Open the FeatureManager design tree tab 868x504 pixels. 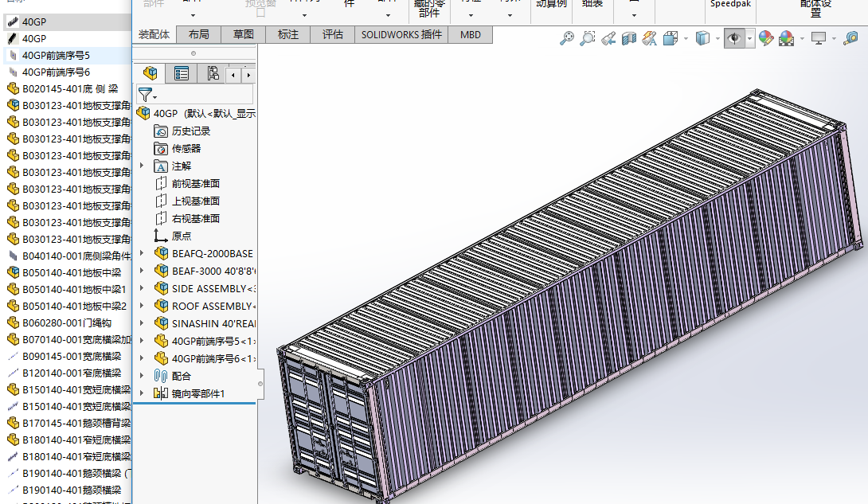click(150, 74)
